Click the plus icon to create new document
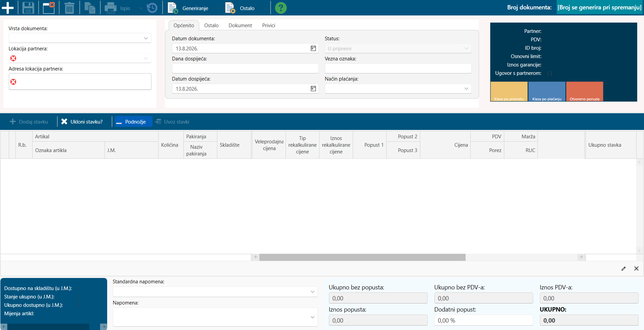Image resolution: width=644 pixels, height=330 pixels. pos(8,8)
